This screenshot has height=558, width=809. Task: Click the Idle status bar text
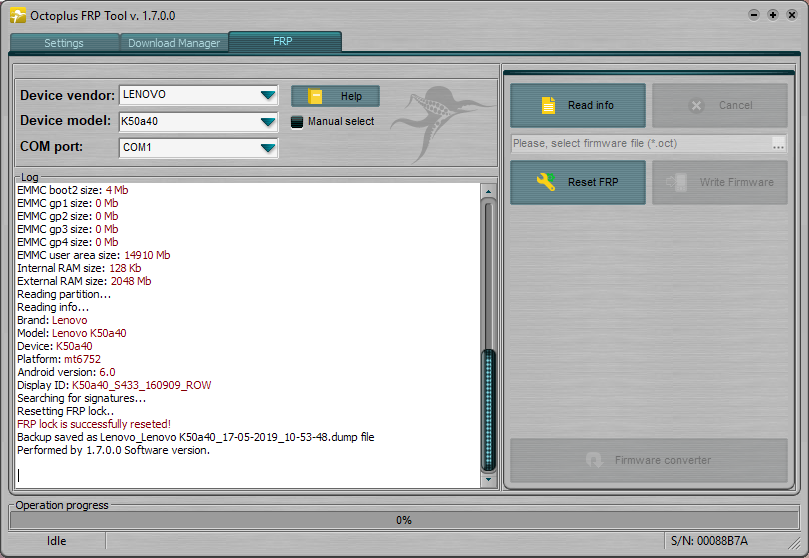[x=56, y=541]
